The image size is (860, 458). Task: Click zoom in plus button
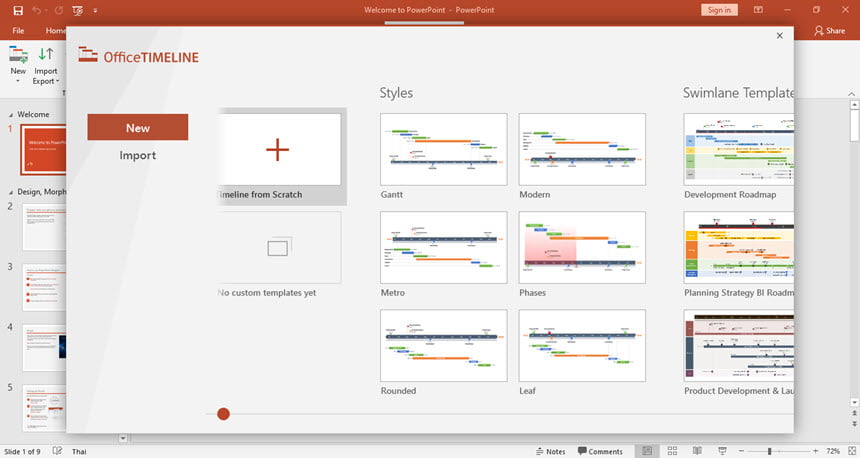click(x=816, y=451)
